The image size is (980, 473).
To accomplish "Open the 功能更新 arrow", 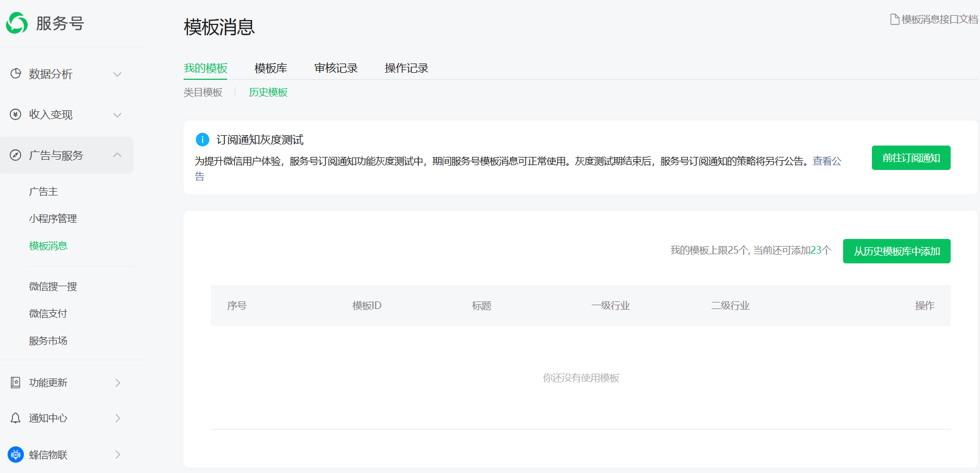I will coord(118,383).
